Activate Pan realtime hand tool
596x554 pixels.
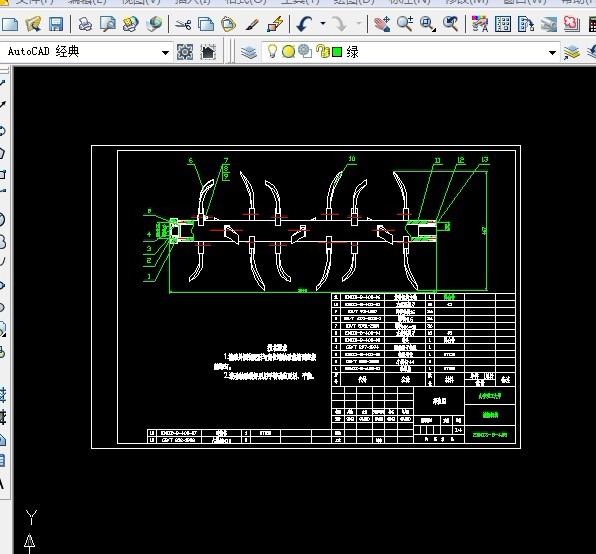[x=382, y=24]
